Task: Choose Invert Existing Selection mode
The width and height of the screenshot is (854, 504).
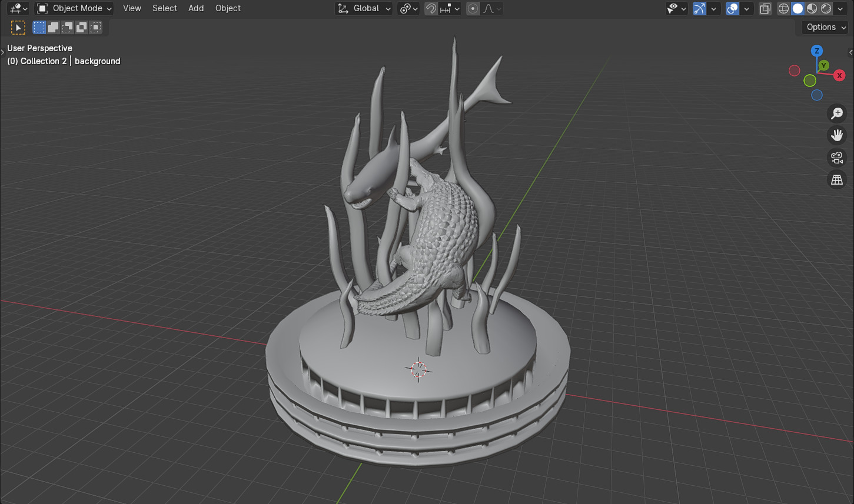Action: (x=82, y=27)
